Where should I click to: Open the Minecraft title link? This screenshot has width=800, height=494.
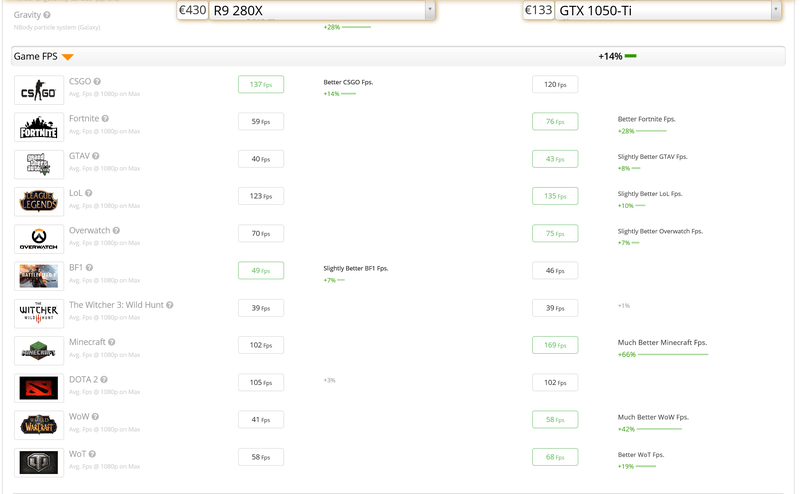click(x=87, y=342)
